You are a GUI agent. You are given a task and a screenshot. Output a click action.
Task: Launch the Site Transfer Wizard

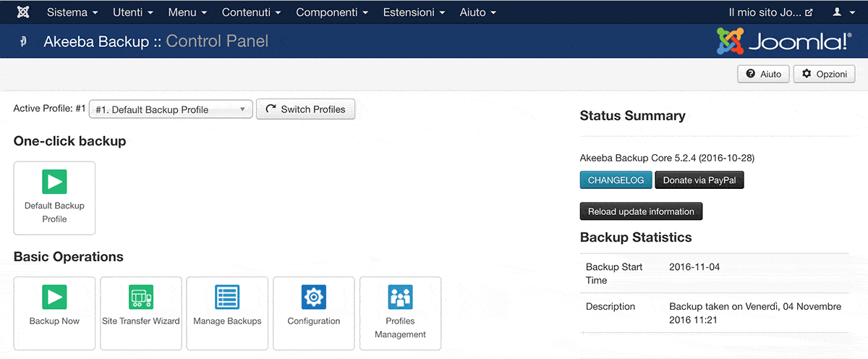(x=140, y=313)
